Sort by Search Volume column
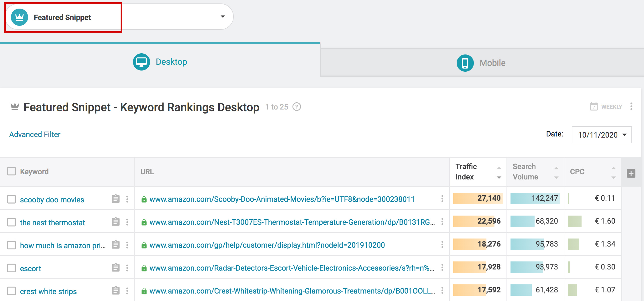Image resolution: width=644 pixels, height=301 pixels. (x=535, y=172)
